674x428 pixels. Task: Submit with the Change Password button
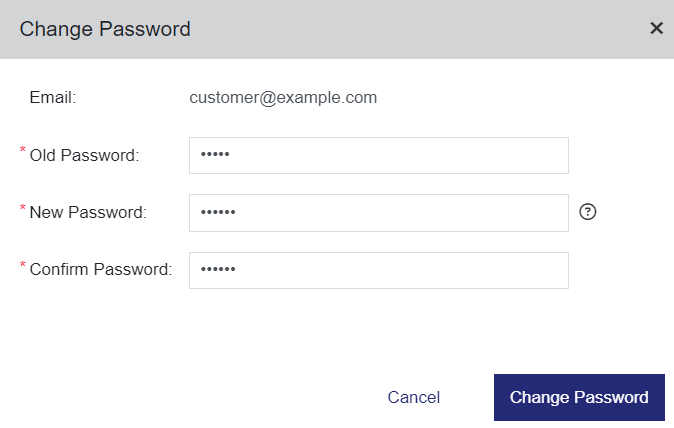point(579,397)
